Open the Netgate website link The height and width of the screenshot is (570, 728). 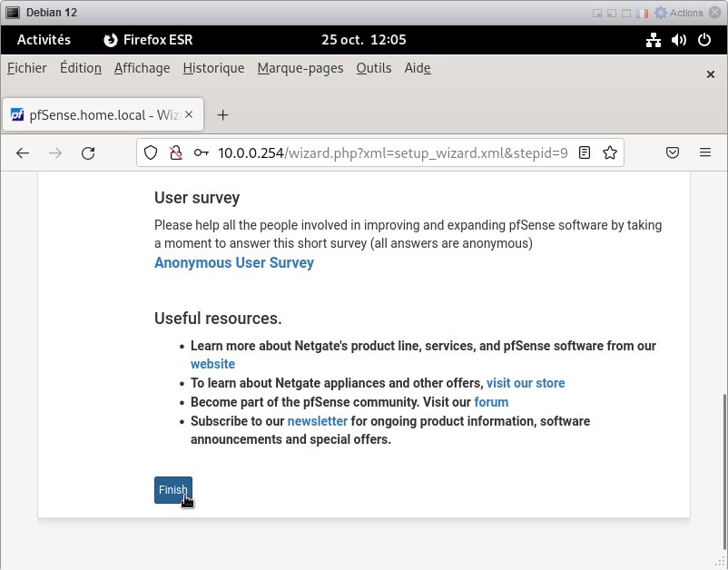pos(212,364)
